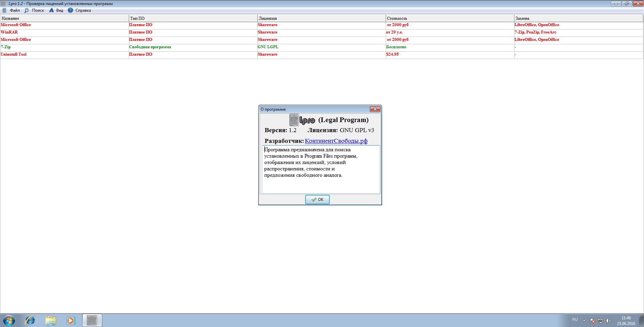Select the WinRAR row name

click(x=9, y=32)
